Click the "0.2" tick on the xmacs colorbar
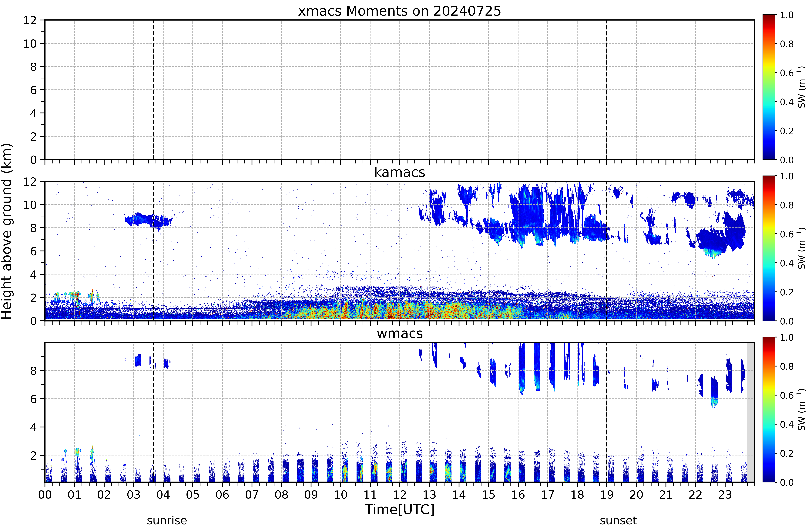Screen dimensions: 812x532 [x=787, y=131]
